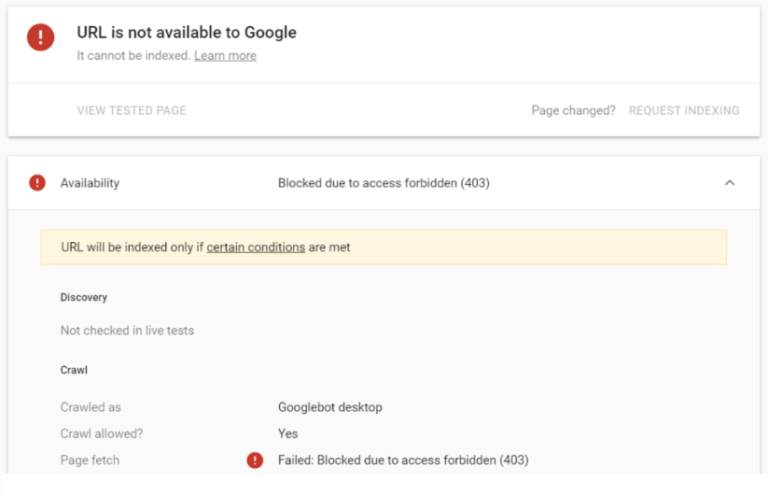Image resolution: width=768 pixels, height=496 pixels.
Task: Select the Googlebot desktop value
Action: pos(330,407)
